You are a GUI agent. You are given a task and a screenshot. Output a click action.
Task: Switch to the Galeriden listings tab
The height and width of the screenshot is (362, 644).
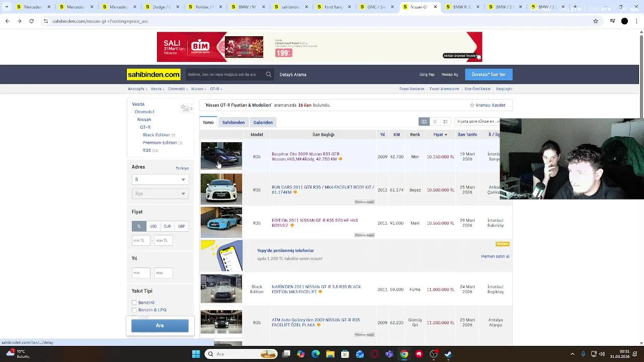point(263,122)
